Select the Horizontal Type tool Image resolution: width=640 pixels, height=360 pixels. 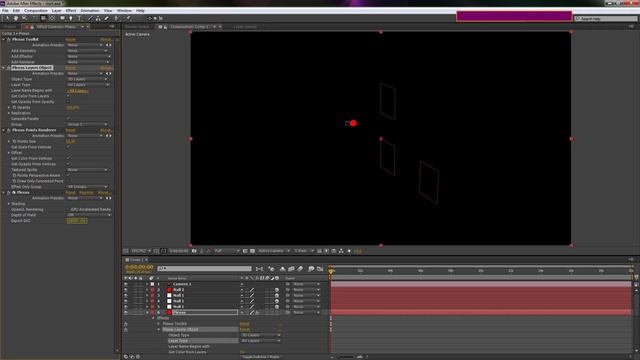[80, 18]
